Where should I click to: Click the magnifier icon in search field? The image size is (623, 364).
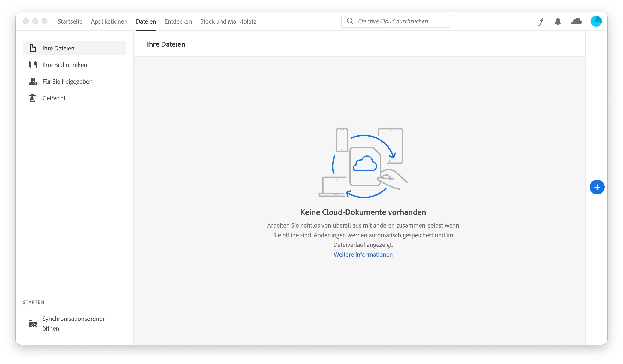pos(350,21)
